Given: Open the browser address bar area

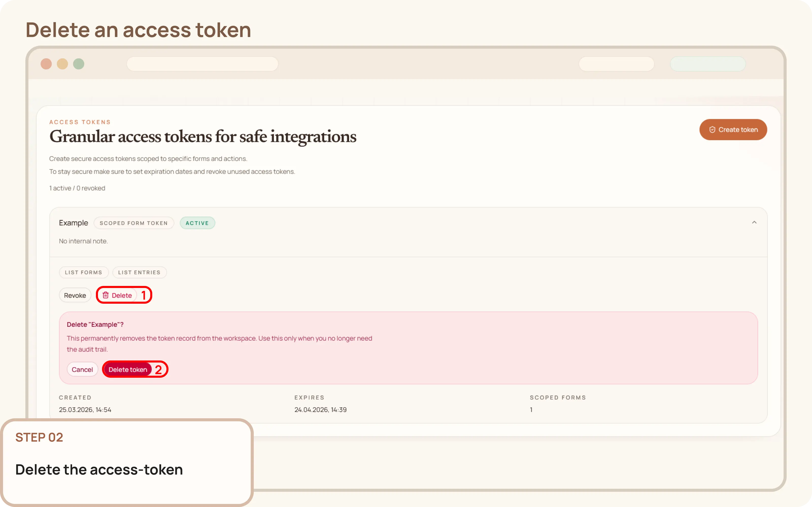Looking at the screenshot, I should click(203, 64).
